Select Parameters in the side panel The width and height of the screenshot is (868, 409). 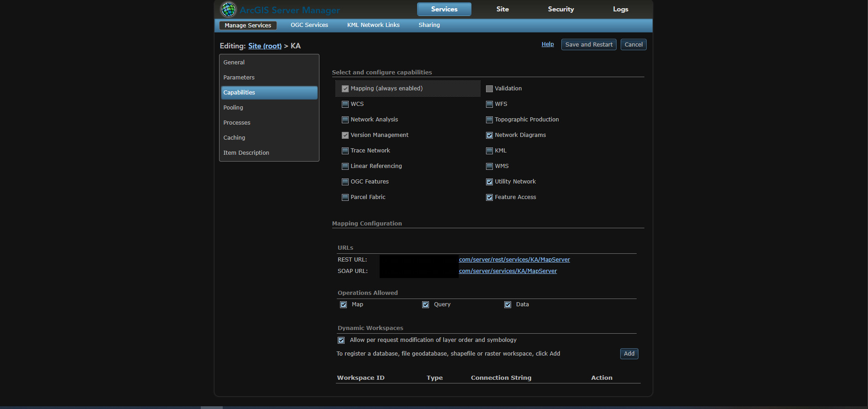pos(269,78)
